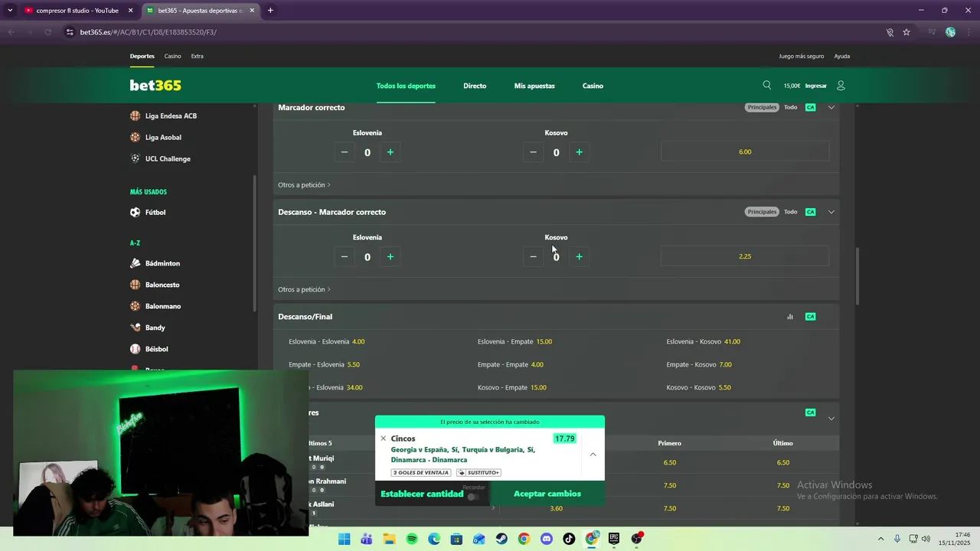Open the search magnifier in bet365 header

[x=767, y=86]
